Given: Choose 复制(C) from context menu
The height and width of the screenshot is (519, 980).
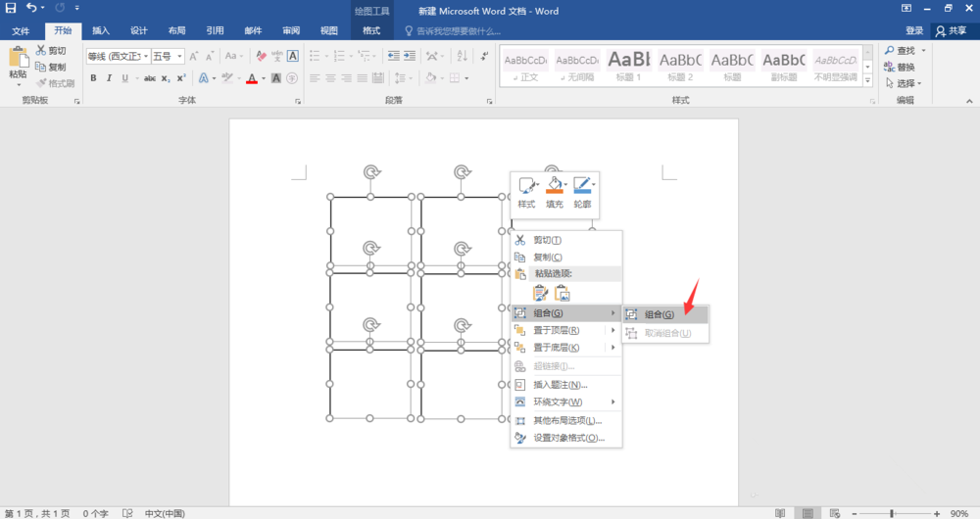Looking at the screenshot, I should (566, 257).
